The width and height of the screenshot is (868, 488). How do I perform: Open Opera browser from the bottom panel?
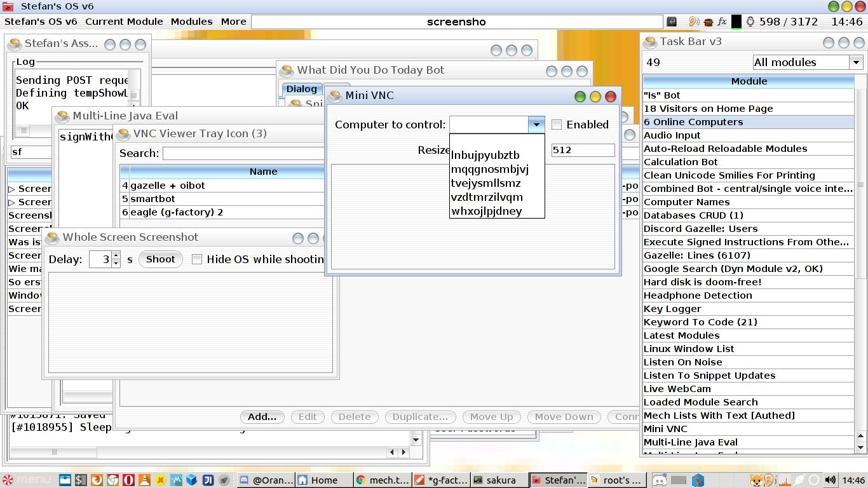128,480
